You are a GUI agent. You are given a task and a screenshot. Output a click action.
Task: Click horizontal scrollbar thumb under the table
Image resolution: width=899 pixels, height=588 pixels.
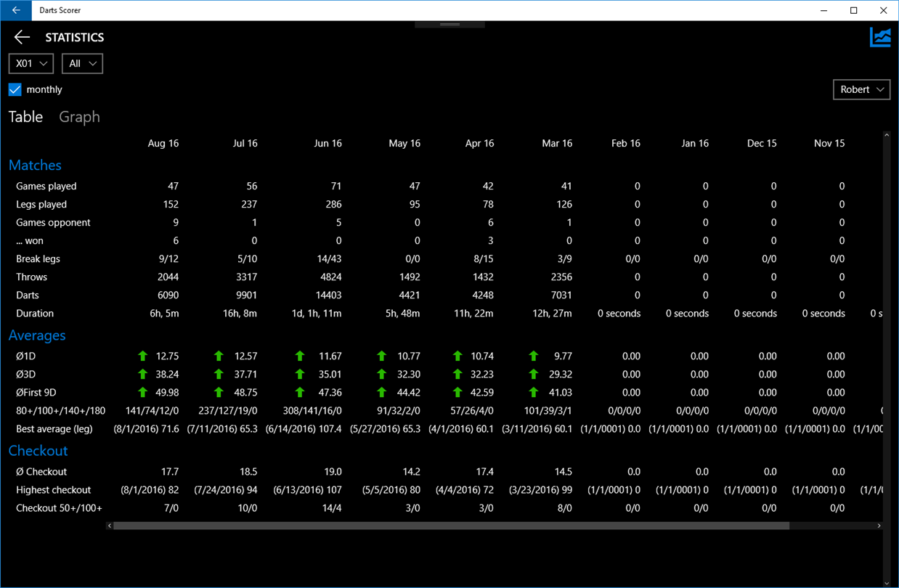pyautogui.click(x=451, y=526)
